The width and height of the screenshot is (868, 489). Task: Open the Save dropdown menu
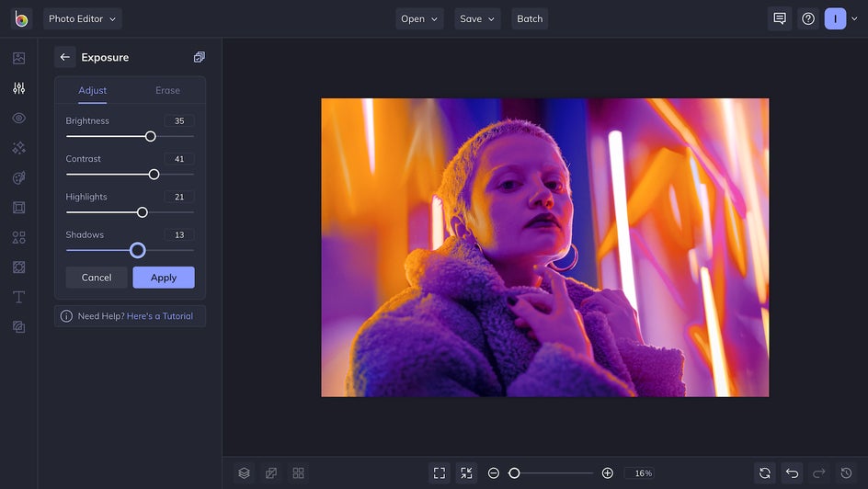(x=477, y=18)
